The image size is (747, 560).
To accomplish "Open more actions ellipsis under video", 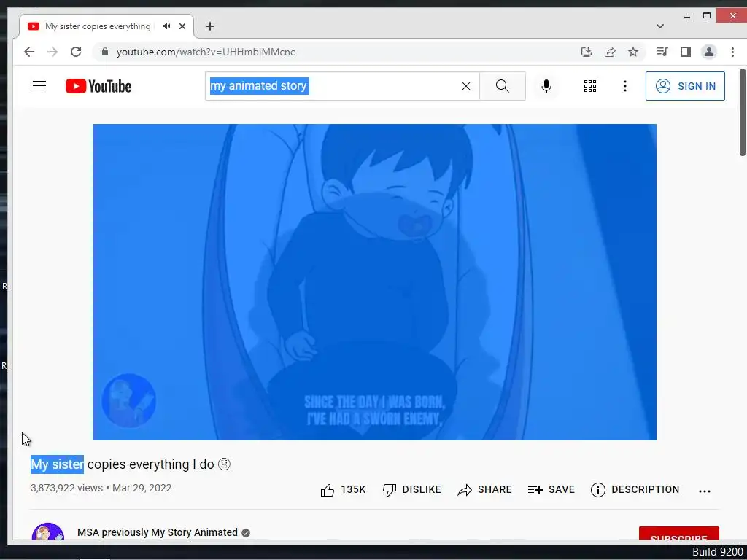I will click(x=705, y=491).
